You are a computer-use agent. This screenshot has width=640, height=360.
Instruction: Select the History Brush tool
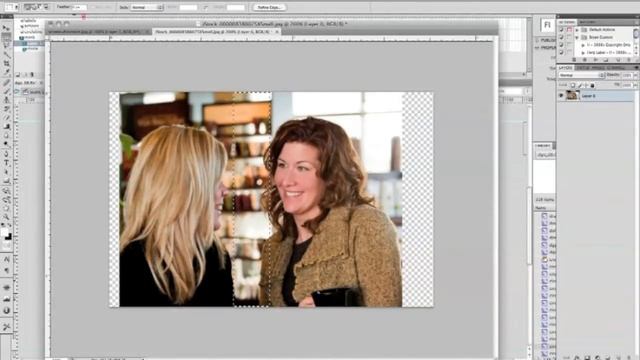[6, 109]
